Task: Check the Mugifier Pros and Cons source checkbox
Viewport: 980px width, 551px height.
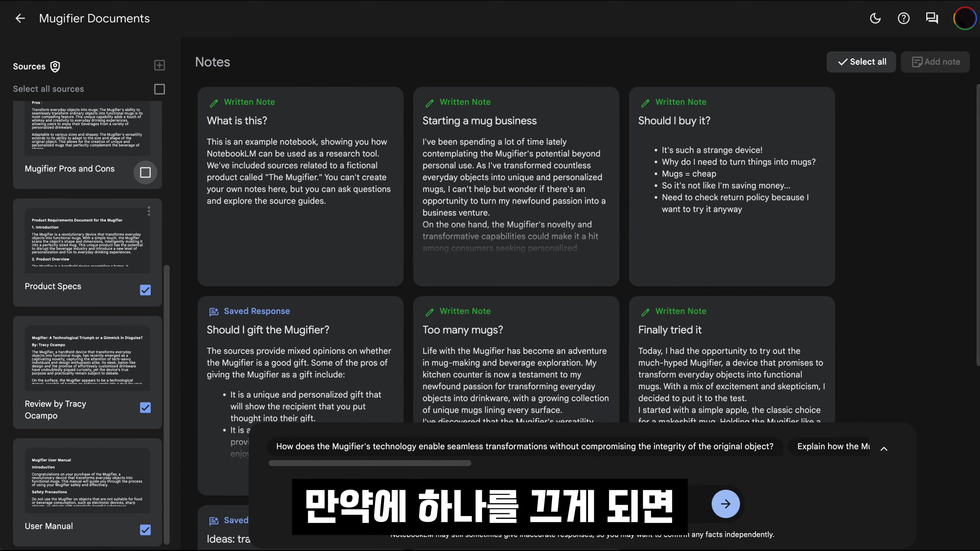Action: click(145, 173)
